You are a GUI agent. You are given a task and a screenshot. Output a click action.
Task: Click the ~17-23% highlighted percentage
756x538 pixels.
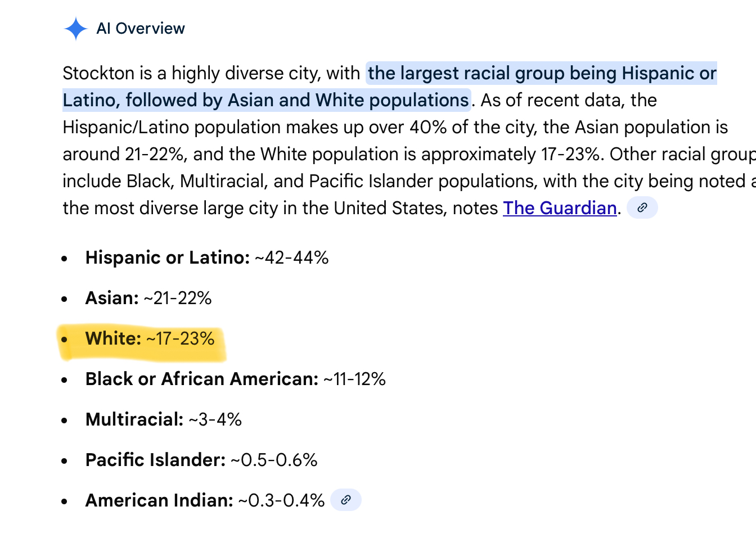pyautogui.click(x=181, y=338)
